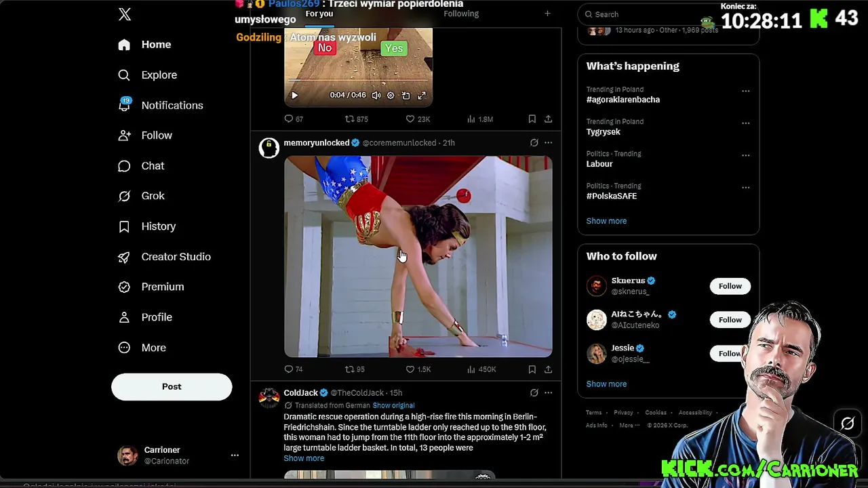Viewport: 868px width, 488px height.
Task: Follow Sknerus
Action: (730, 286)
